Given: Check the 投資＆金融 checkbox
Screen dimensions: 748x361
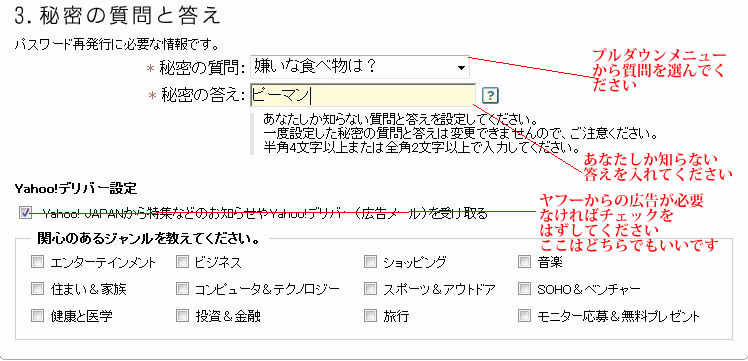Looking at the screenshot, I should click(x=182, y=315).
